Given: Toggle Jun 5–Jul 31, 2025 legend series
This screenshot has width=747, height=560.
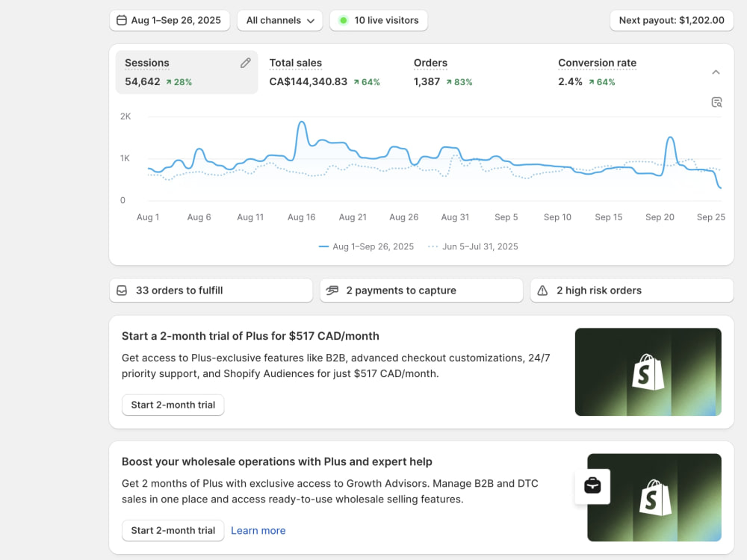Looking at the screenshot, I should pos(473,246).
